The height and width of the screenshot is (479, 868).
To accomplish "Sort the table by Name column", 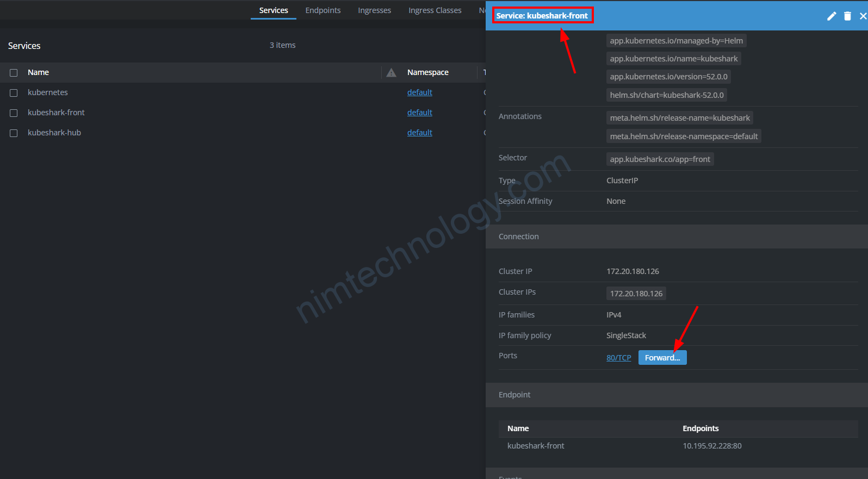I will click(x=38, y=72).
